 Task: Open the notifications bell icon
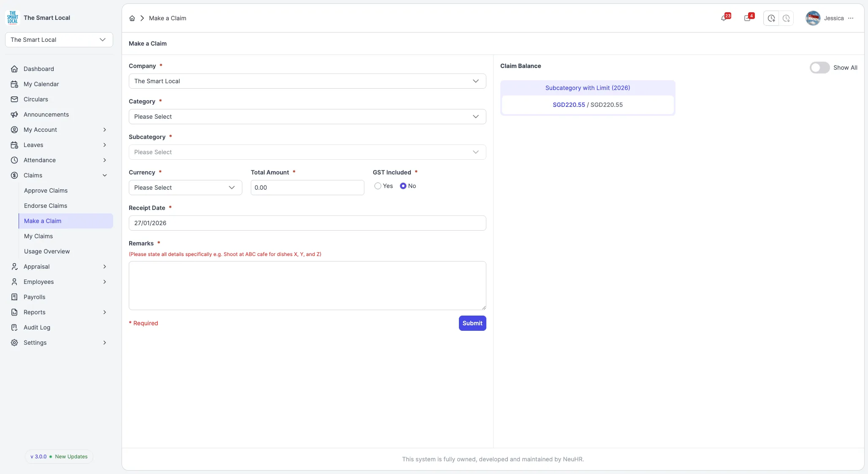pyautogui.click(x=724, y=18)
